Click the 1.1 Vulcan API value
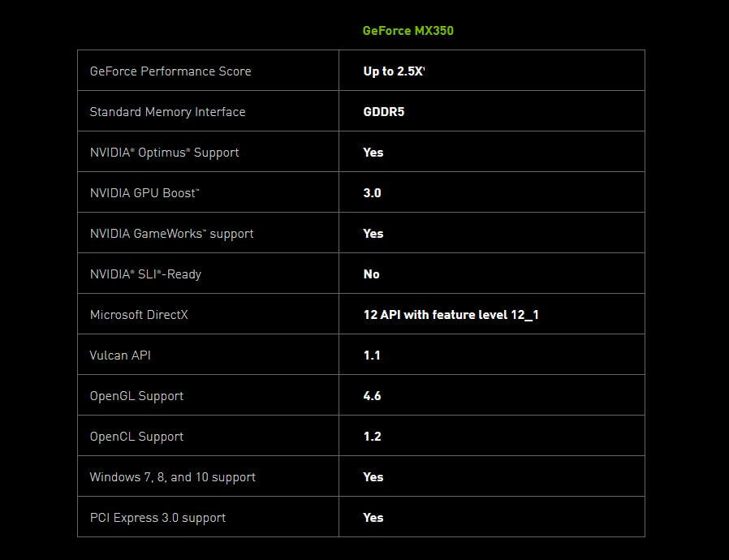The height and width of the screenshot is (560, 729). point(372,355)
